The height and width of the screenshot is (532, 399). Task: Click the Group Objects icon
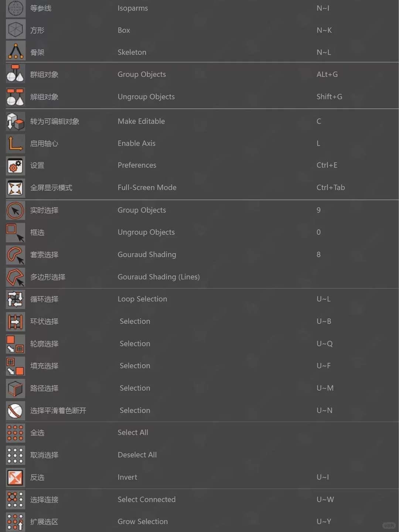pos(16,74)
